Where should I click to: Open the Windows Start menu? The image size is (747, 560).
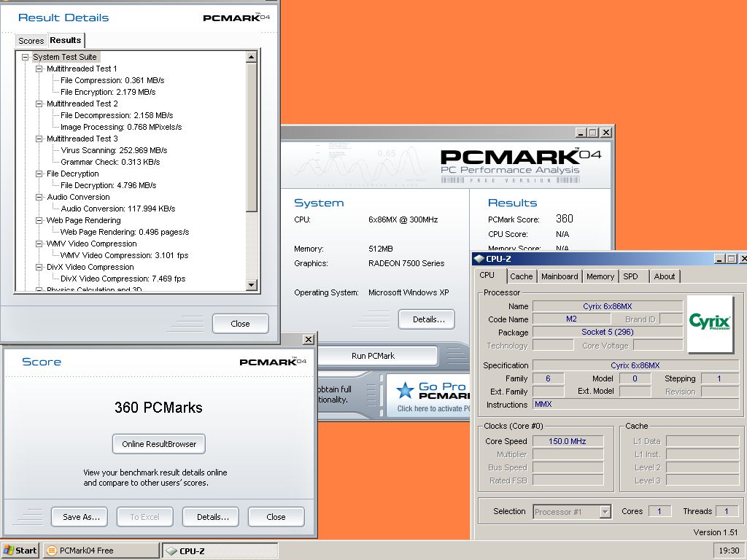click(x=20, y=551)
